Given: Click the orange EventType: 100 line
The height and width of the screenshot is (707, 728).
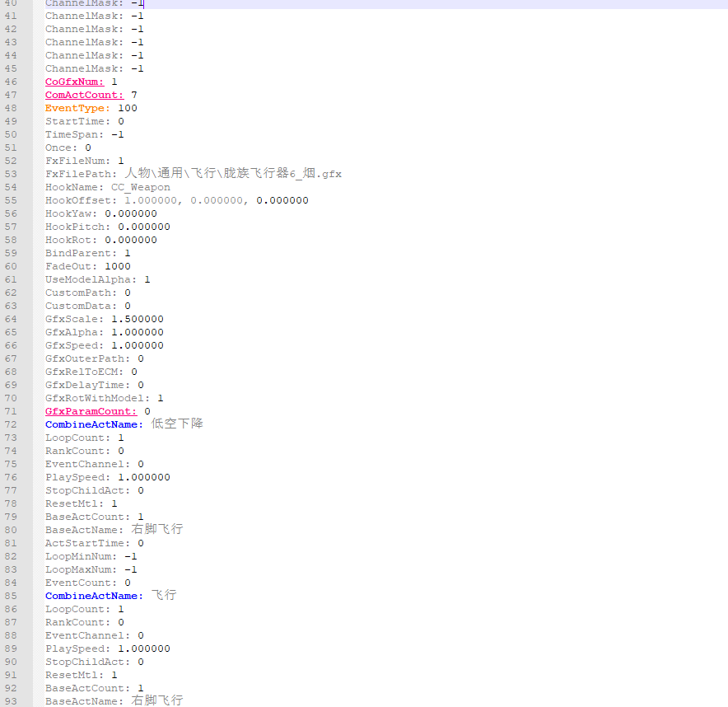Looking at the screenshot, I should pyautogui.click(x=91, y=108).
